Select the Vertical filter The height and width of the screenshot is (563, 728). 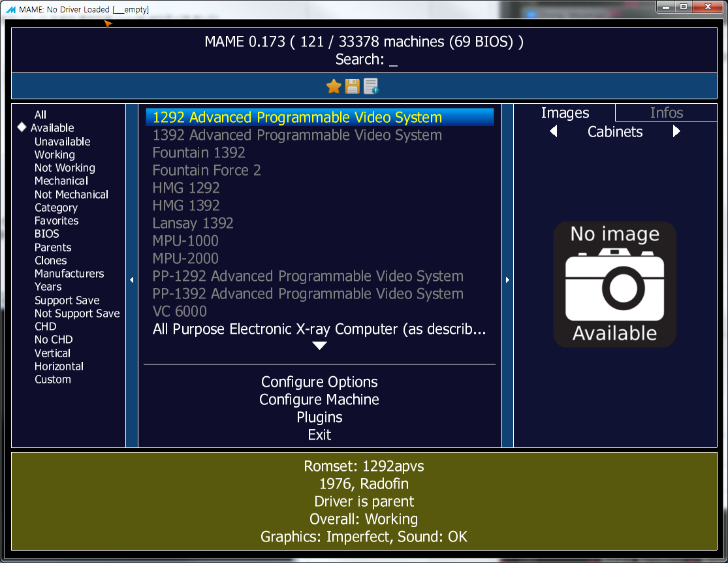tap(52, 353)
